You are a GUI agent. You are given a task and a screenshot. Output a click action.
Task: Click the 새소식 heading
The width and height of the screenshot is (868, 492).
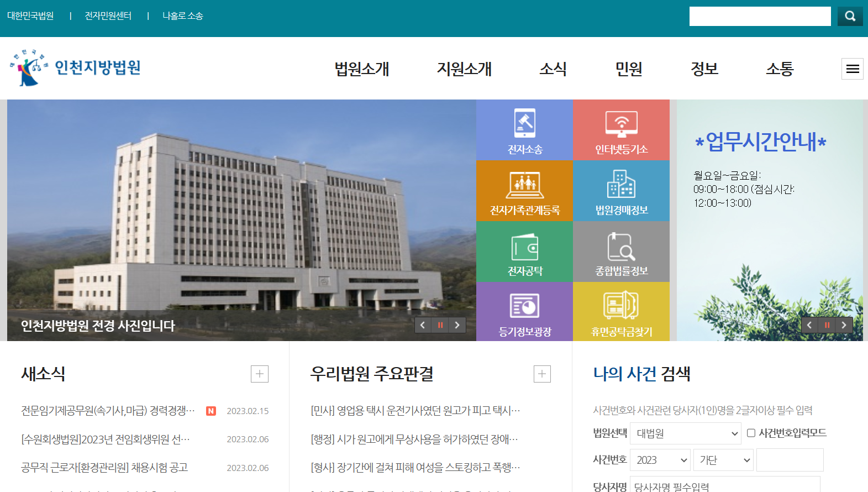click(x=43, y=374)
